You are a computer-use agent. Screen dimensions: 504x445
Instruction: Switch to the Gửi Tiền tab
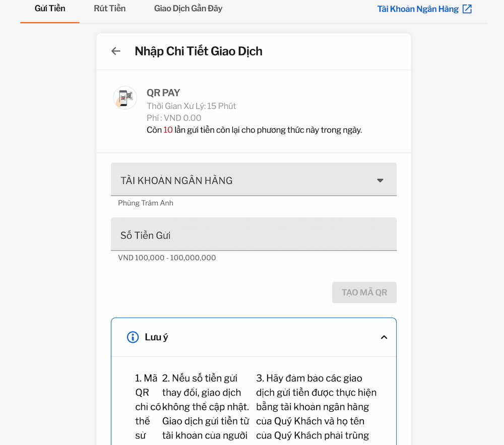point(50,9)
